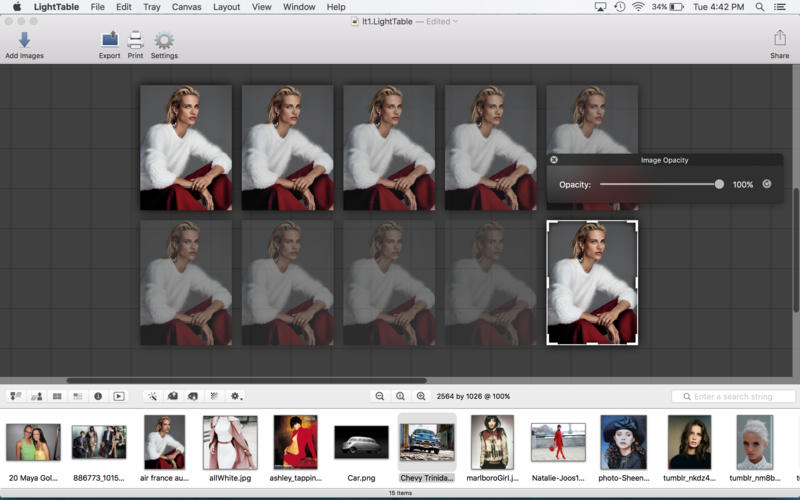Click the Share icon
Viewport: 800px width, 500px height.
click(779, 38)
